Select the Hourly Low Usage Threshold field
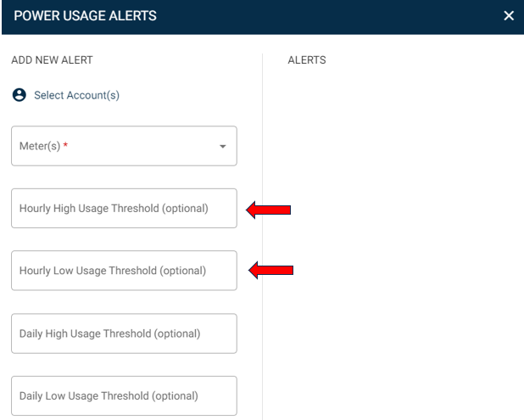524x420 pixels. click(x=124, y=271)
